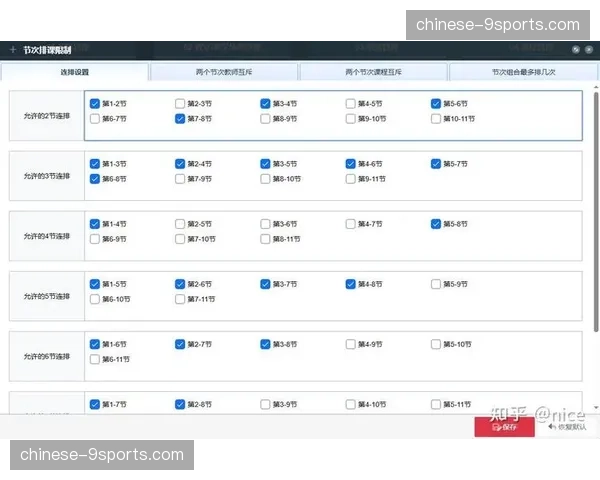600x480 pixels.
Task: Select the 节次组合最多排几次 tab
Action: pos(523,72)
